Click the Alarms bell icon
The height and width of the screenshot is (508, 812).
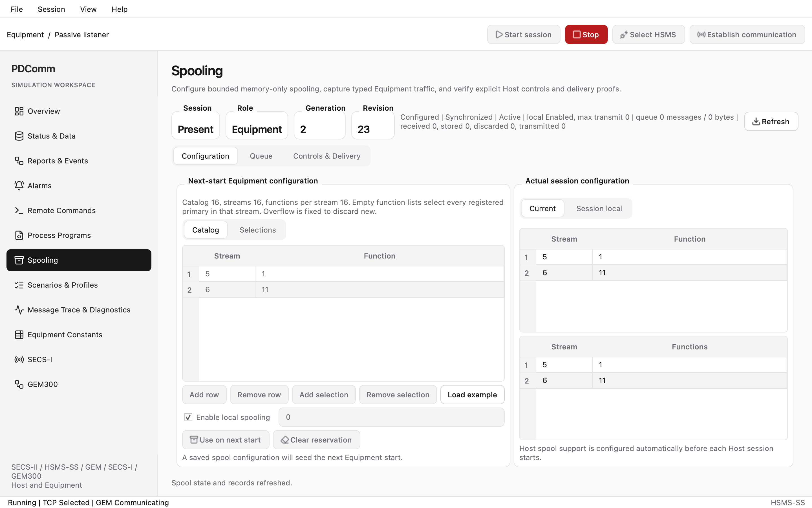(19, 186)
